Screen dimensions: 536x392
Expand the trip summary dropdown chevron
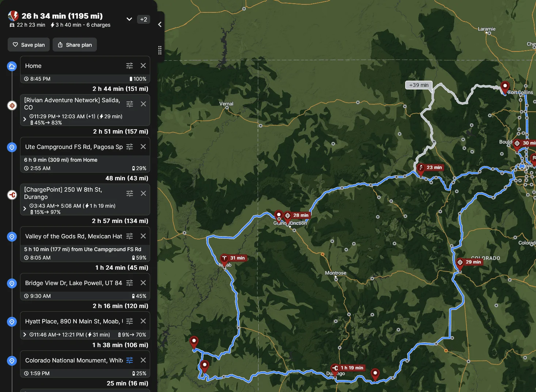(x=129, y=19)
